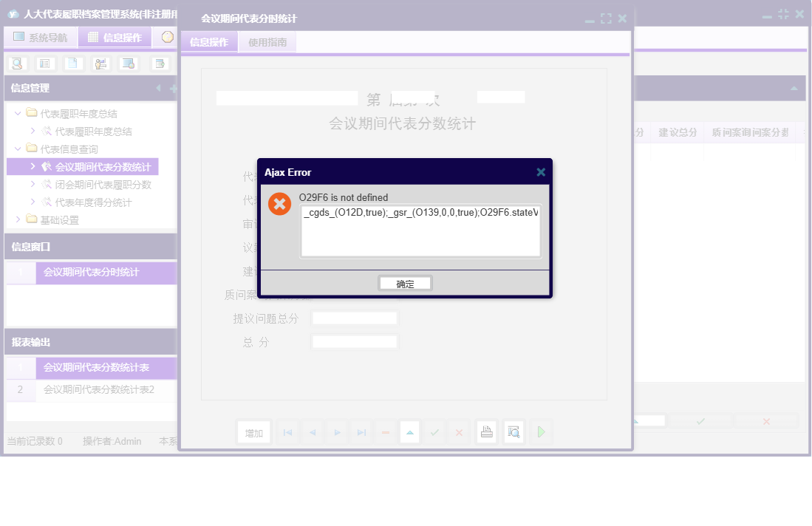812x526 pixels.
Task: Go to the last record
Action: click(361, 432)
